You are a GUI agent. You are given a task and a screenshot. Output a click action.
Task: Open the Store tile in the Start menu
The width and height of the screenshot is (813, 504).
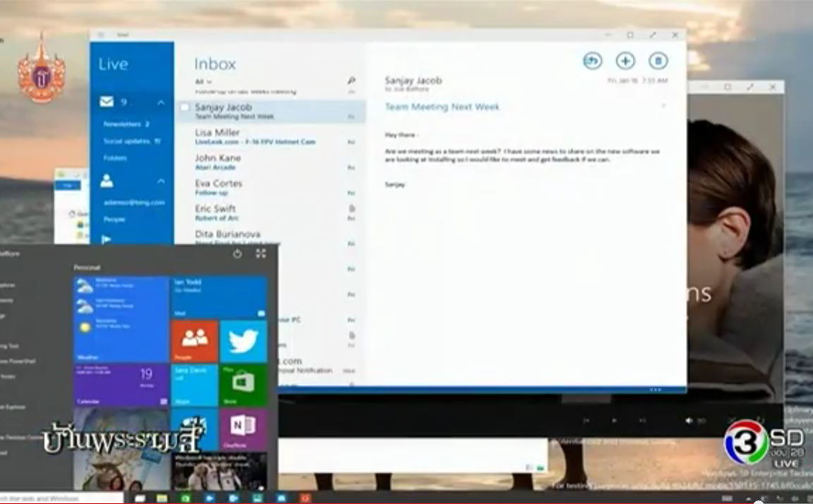(x=243, y=384)
